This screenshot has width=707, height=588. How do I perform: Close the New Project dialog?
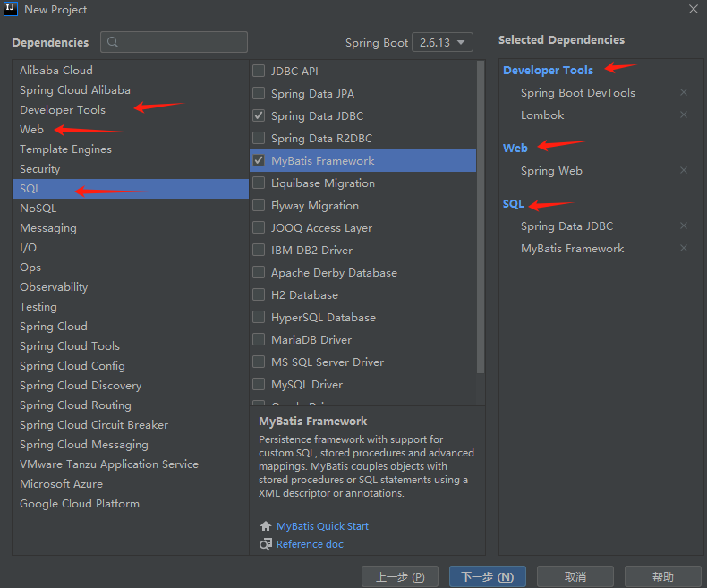pos(694,9)
